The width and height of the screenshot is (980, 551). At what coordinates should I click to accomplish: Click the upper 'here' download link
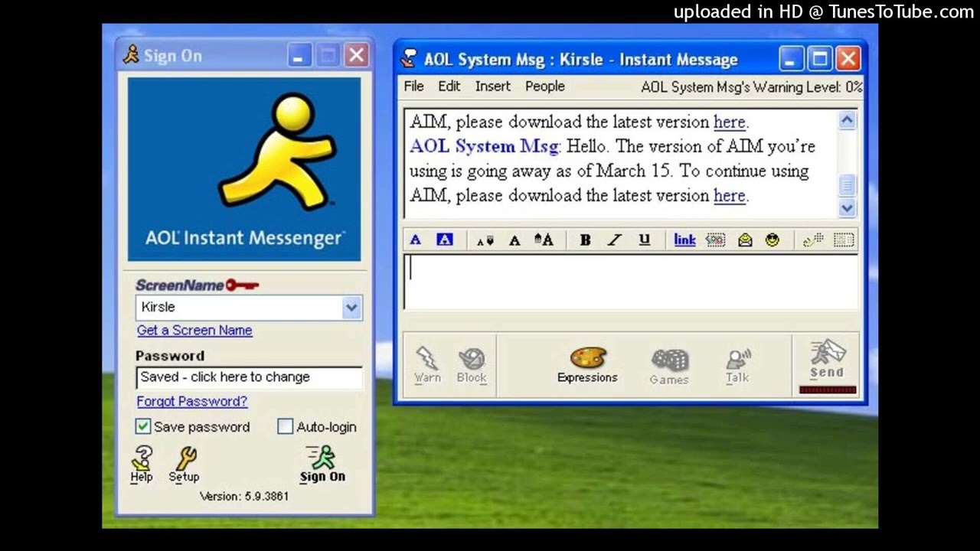pos(730,122)
